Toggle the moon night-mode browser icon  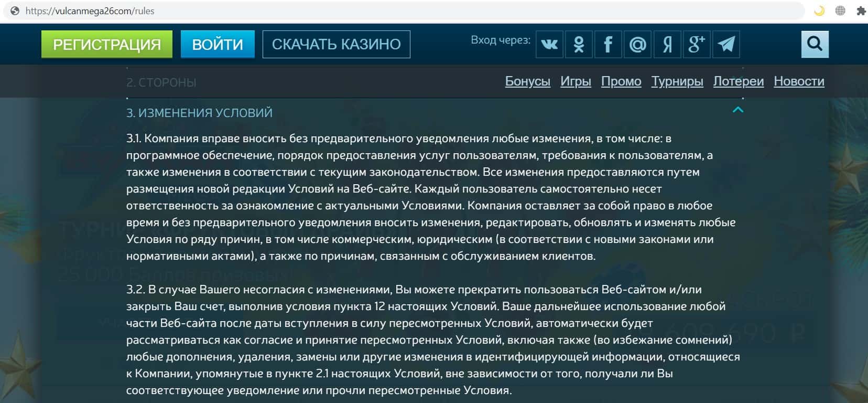[x=819, y=11]
